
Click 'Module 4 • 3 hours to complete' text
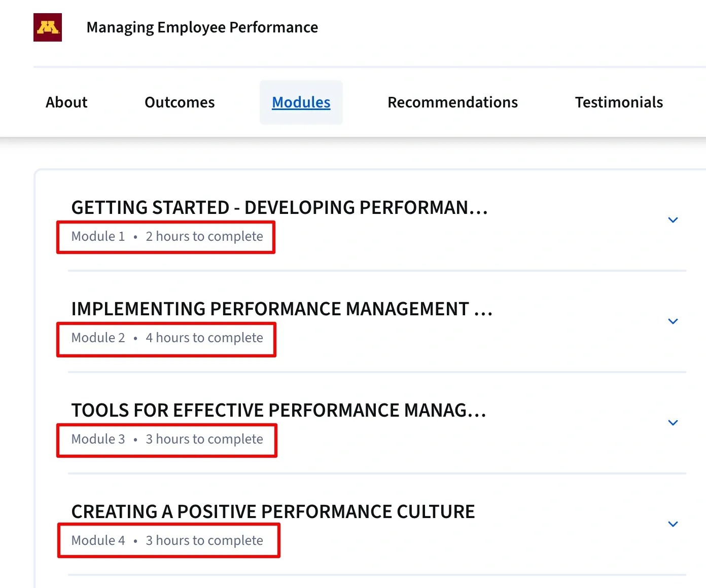(167, 541)
